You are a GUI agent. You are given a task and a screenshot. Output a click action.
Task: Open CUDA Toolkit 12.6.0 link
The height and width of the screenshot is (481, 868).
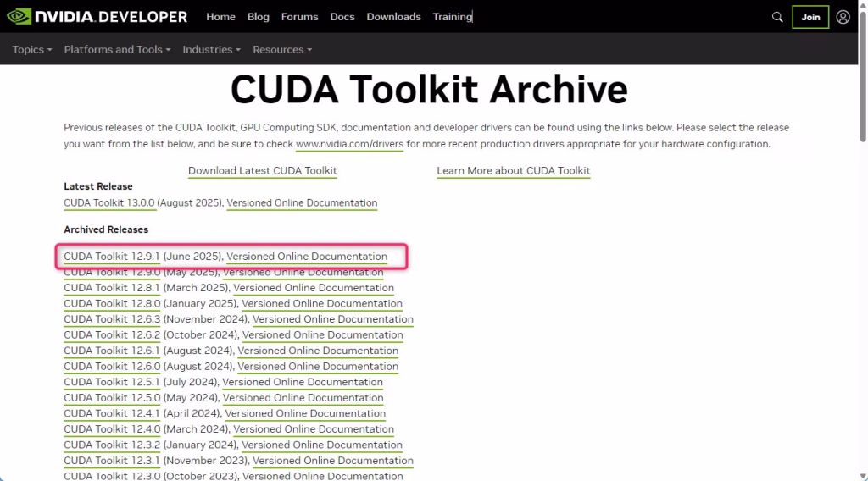coord(112,367)
